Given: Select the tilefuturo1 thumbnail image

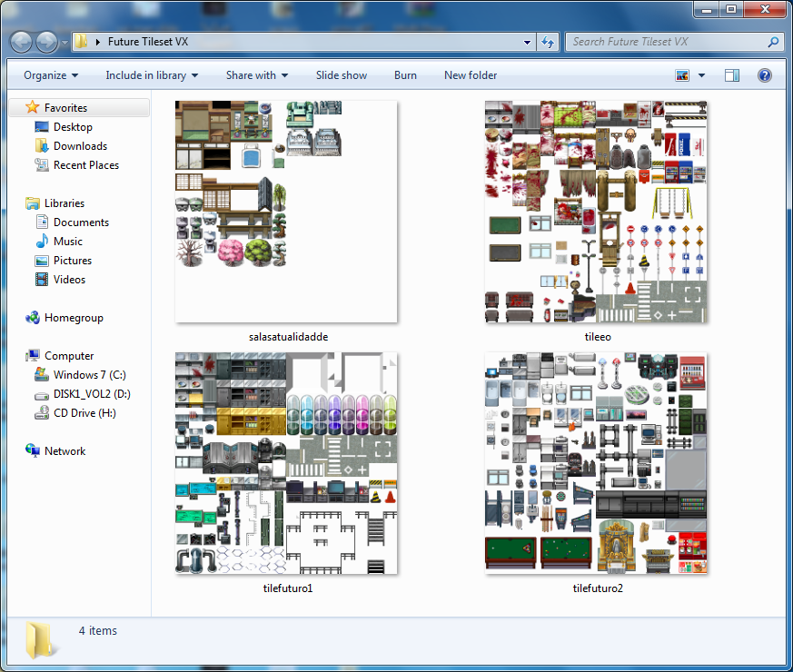Looking at the screenshot, I should [x=286, y=463].
